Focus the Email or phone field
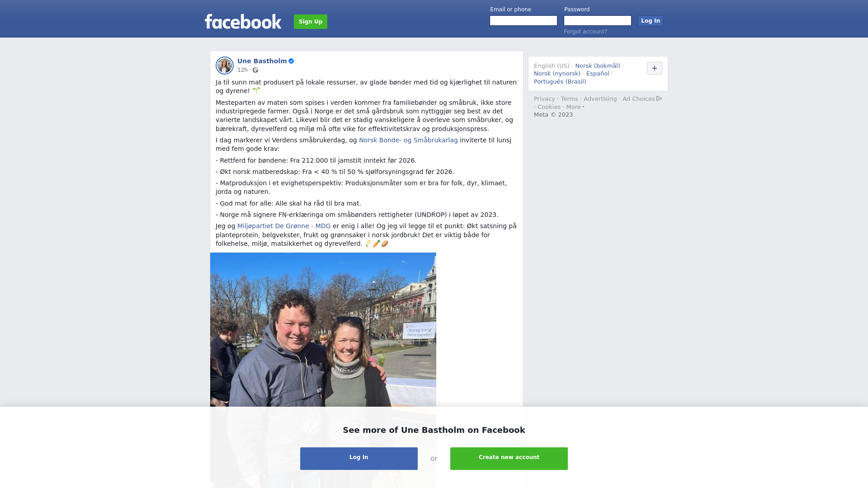868x488 pixels. (x=524, y=21)
